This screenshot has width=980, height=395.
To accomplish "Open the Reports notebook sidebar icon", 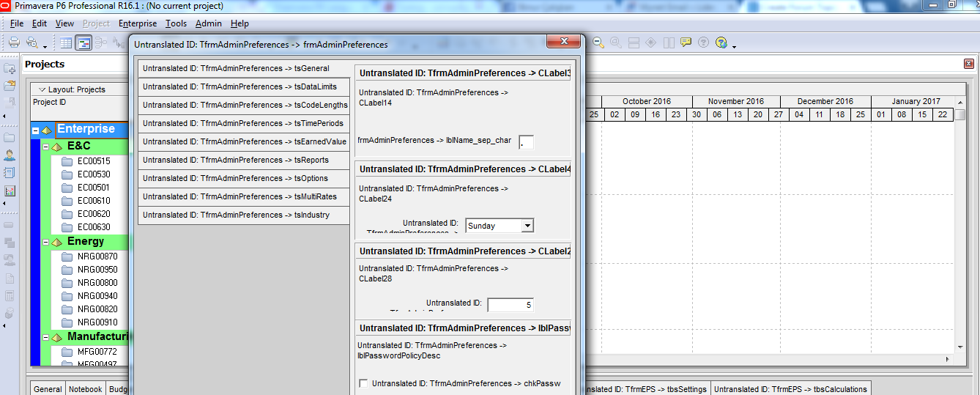I will pyautogui.click(x=10, y=173).
